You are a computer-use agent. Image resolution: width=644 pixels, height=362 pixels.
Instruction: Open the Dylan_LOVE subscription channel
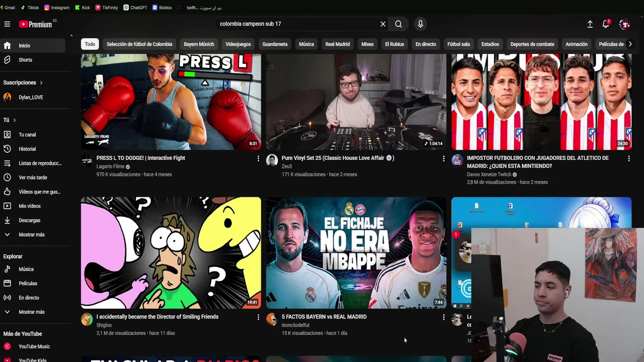pyautogui.click(x=33, y=97)
